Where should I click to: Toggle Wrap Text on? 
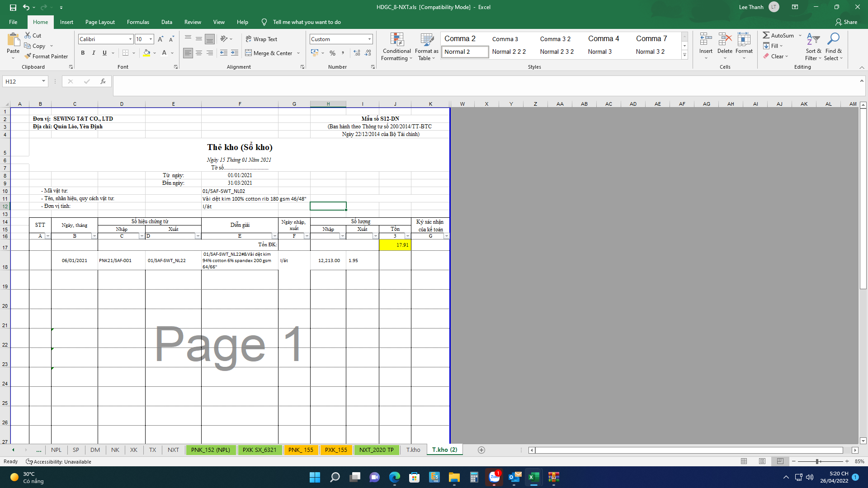[x=261, y=39]
